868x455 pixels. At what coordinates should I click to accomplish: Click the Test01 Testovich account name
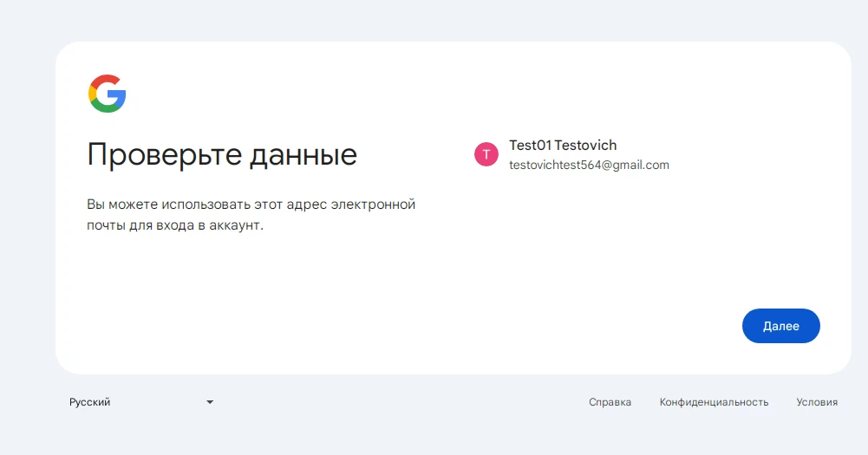click(x=563, y=145)
